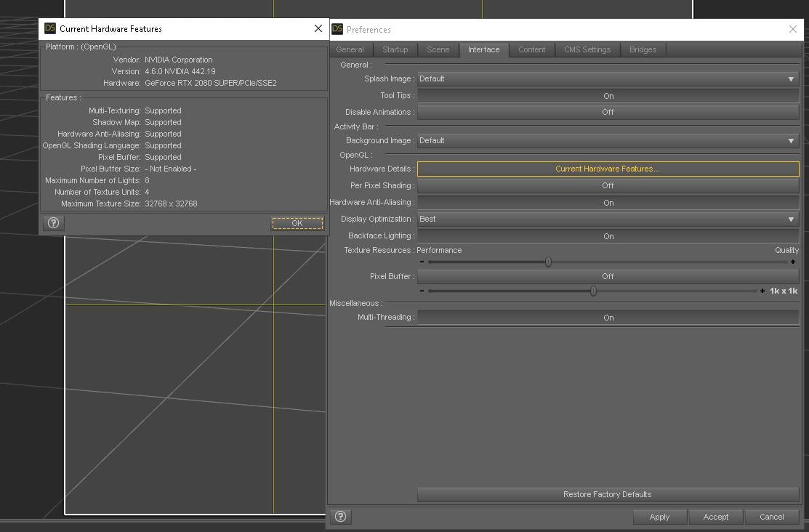The width and height of the screenshot is (809, 532).
Task: Click Restore Factory Defaults button
Action: click(x=608, y=494)
